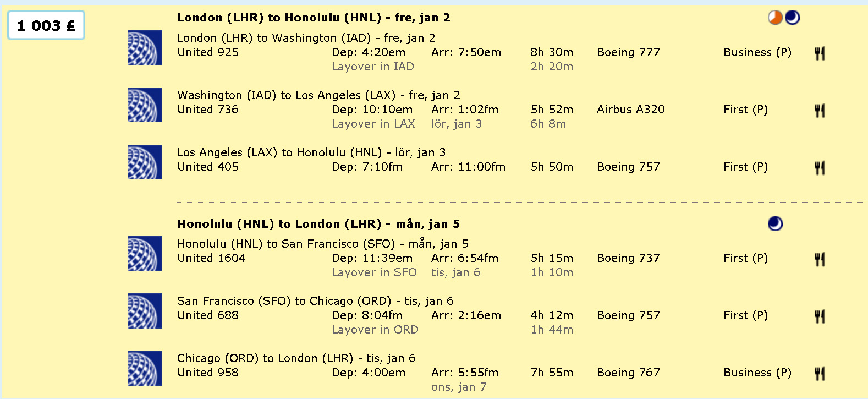This screenshot has height=399, width=868.
Task: Click the United logo beside flight 405
Action: (145, 162)
